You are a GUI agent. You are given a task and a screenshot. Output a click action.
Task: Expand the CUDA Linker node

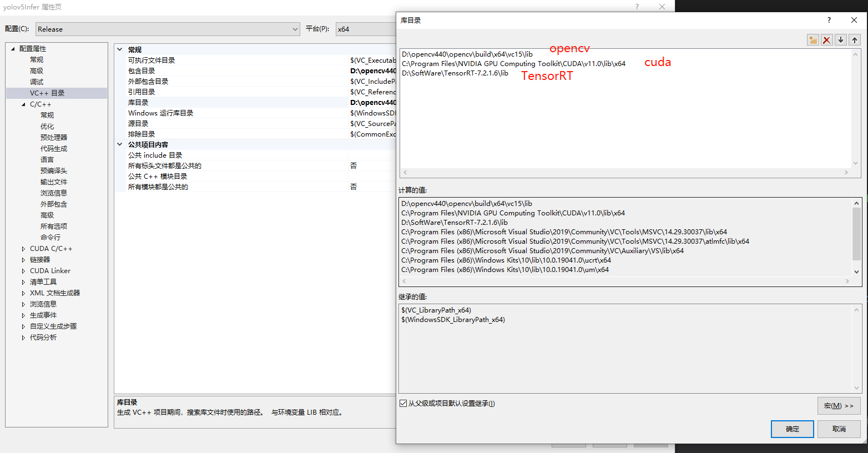pyautogui.click(x=23, y=271)
